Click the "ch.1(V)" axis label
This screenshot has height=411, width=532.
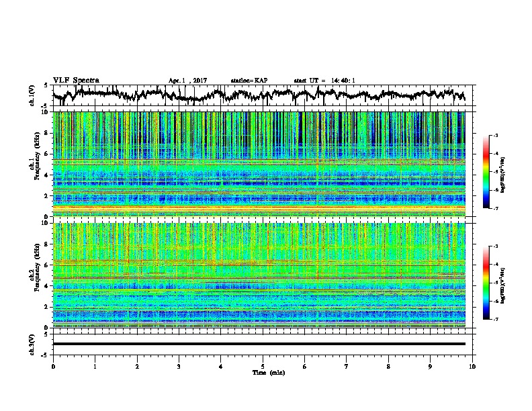click(32, 95)
